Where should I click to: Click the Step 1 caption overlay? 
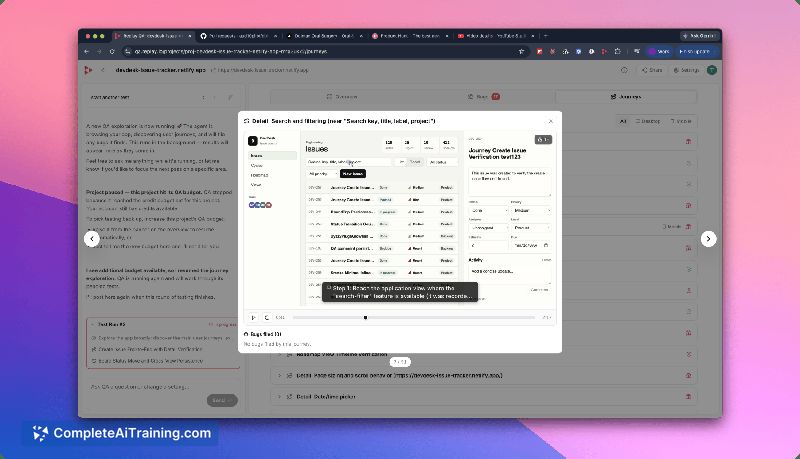click(x=400, y=292)
